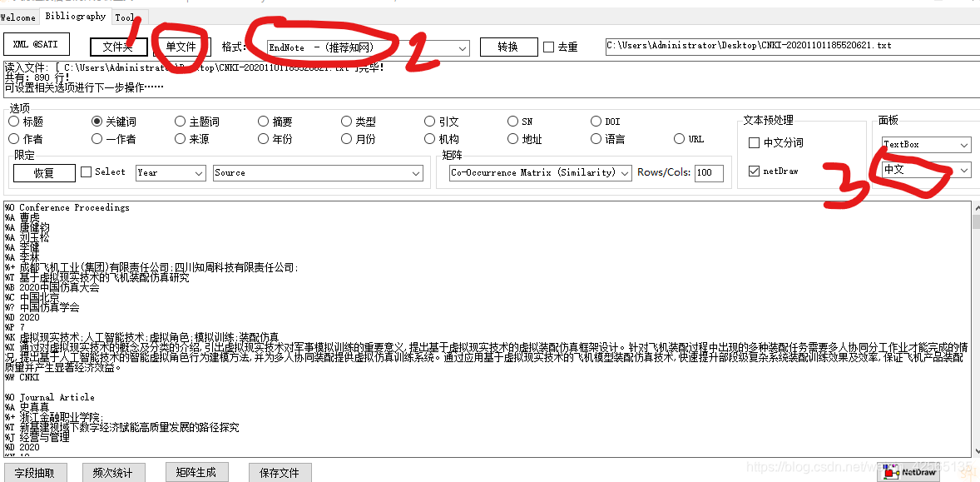Select the 月份 radio option
Image resolution: width=980 pixels, height=482 pixels.
coord(346,139)
